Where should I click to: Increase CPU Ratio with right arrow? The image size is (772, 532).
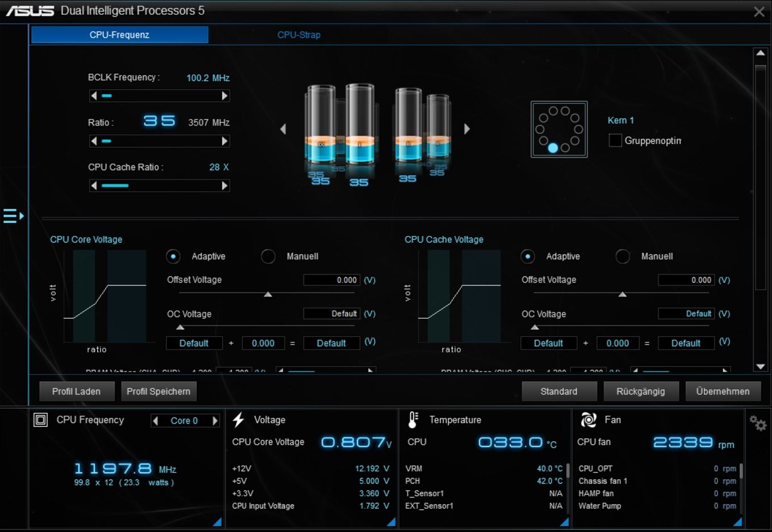[x=225, y=141]
